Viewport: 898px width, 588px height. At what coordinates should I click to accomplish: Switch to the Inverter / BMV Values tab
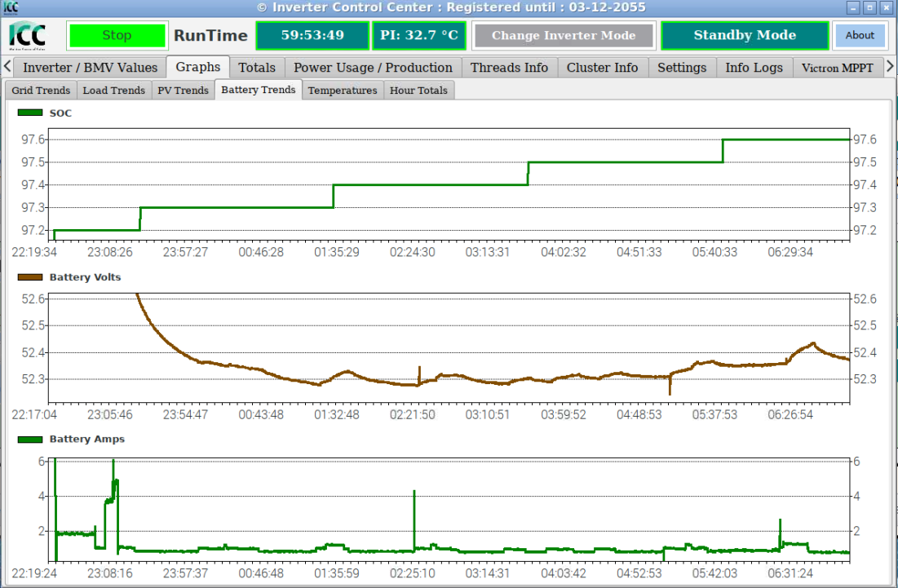coord(90,68)
